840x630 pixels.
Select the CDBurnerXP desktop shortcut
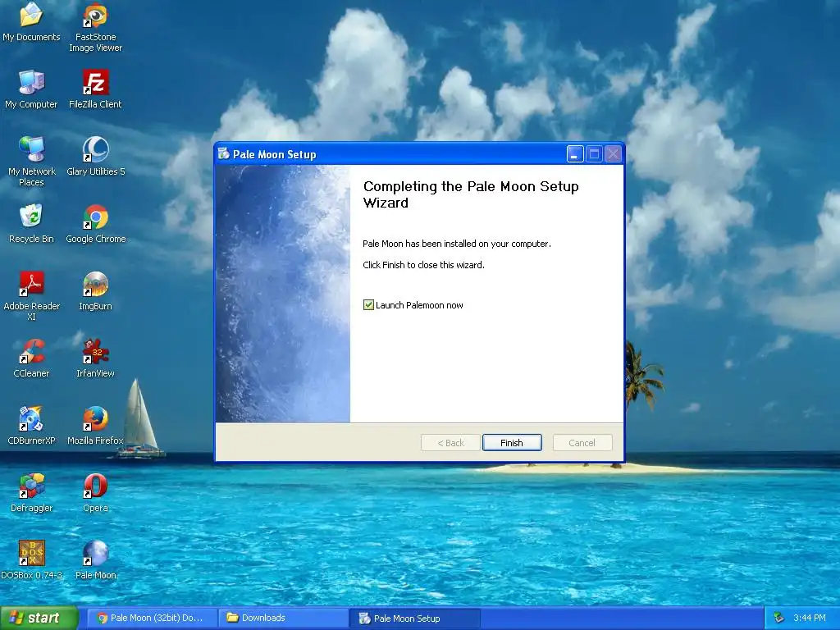[31, 426]
